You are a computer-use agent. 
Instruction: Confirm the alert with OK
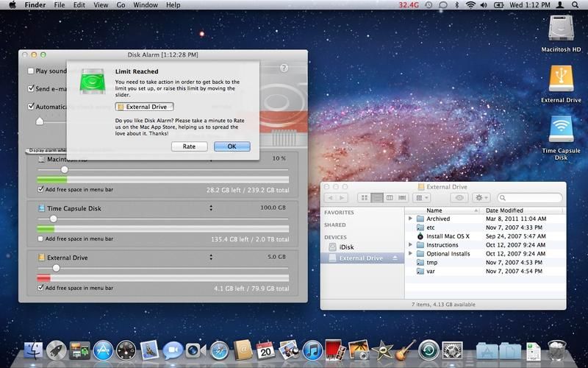click(x=232, y=146)
